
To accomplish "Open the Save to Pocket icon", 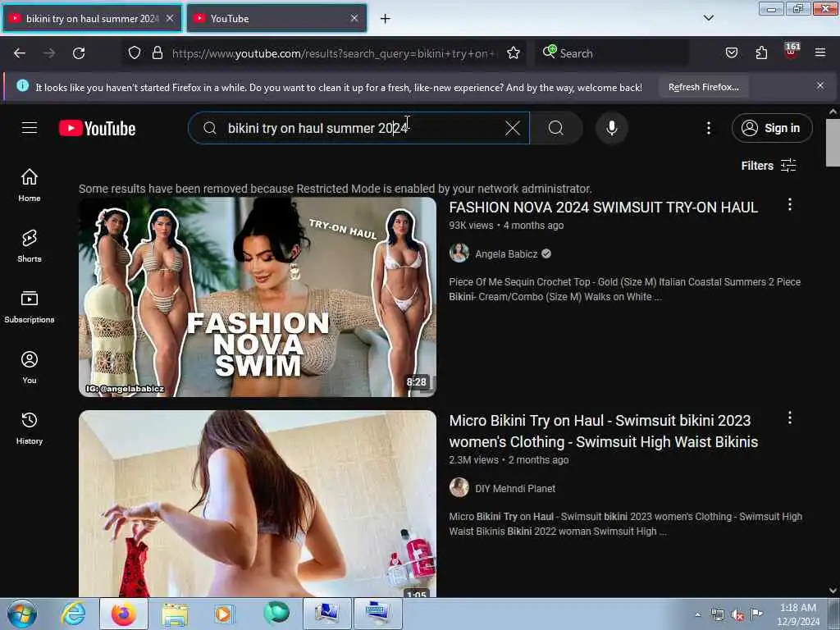I will tap(731, 52).
